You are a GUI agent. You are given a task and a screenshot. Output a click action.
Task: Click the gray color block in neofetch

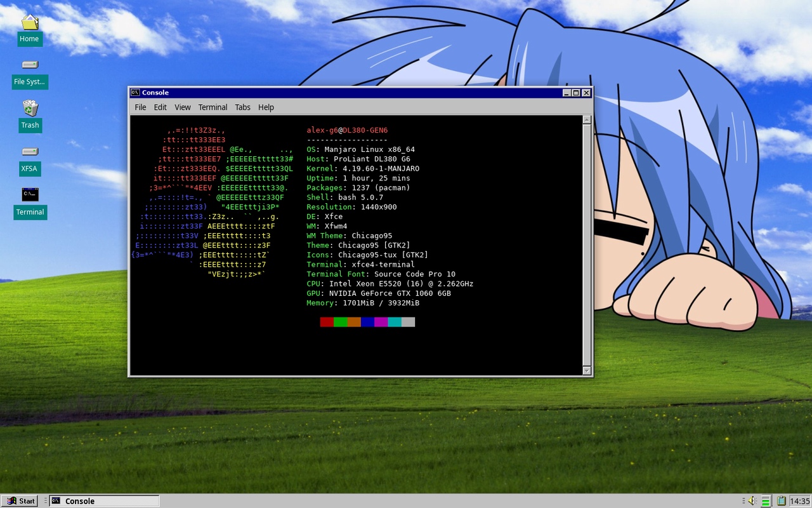coord(408,322)
